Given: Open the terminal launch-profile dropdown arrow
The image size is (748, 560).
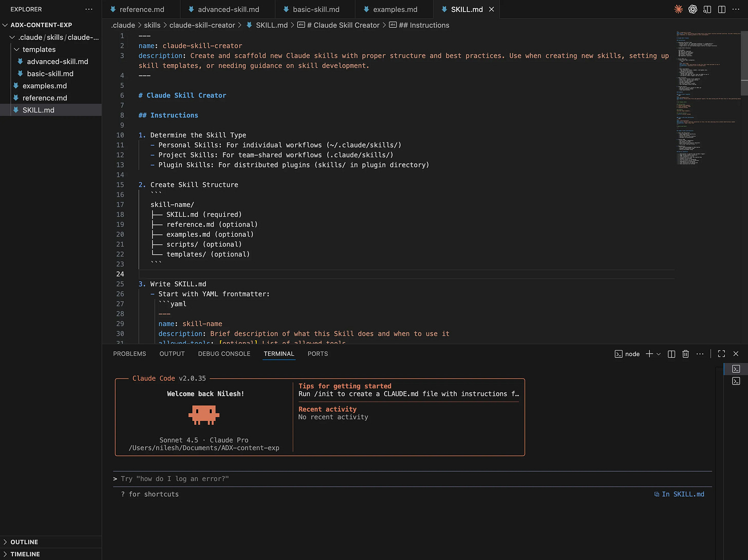Looking at the screenshot, I should [659, 354].
